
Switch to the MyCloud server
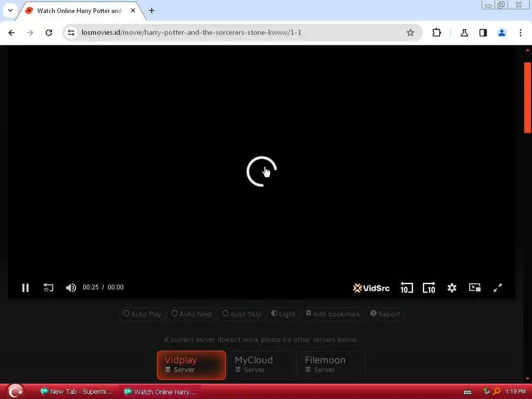[x=262, y=365]
